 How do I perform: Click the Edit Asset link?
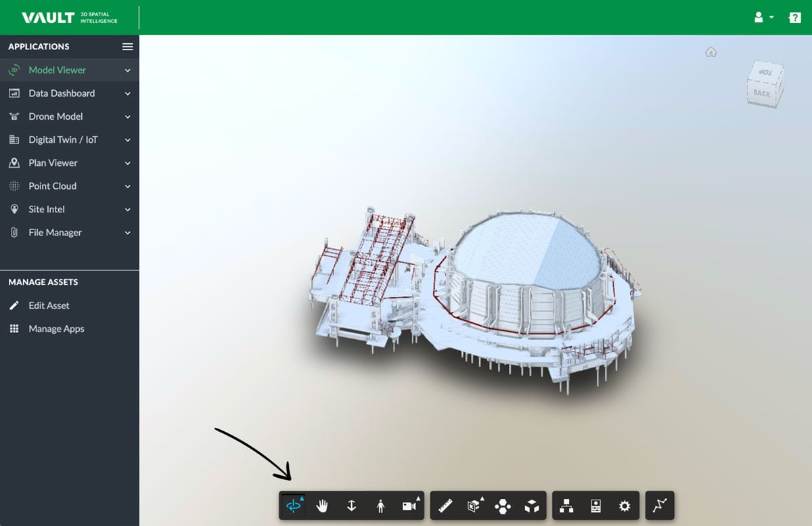[49, 305]
